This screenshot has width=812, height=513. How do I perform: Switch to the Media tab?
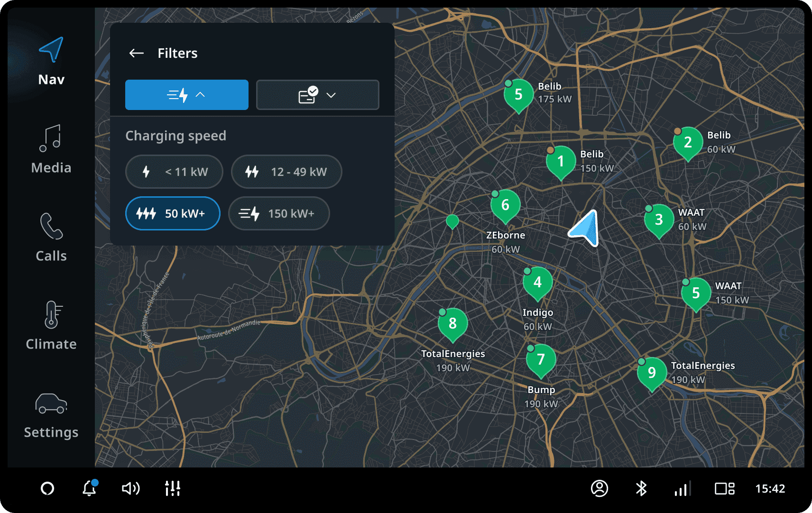click(x=51, y=149)
